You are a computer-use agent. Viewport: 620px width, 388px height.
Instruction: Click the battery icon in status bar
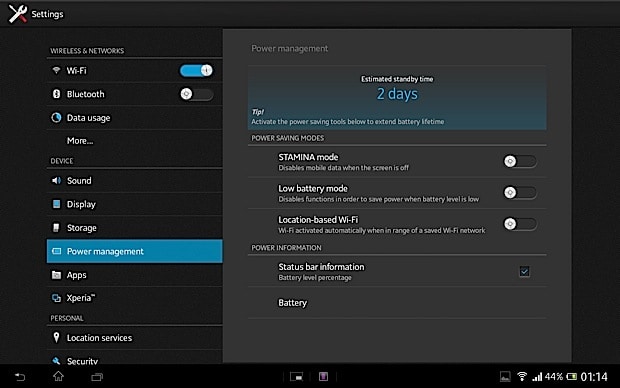[x=571, y=377]
